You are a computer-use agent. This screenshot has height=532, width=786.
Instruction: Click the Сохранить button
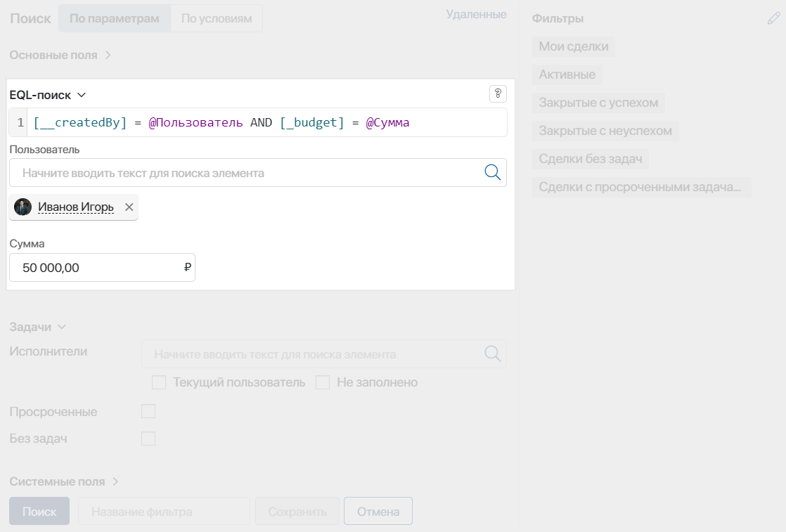[x=297, y=511]
